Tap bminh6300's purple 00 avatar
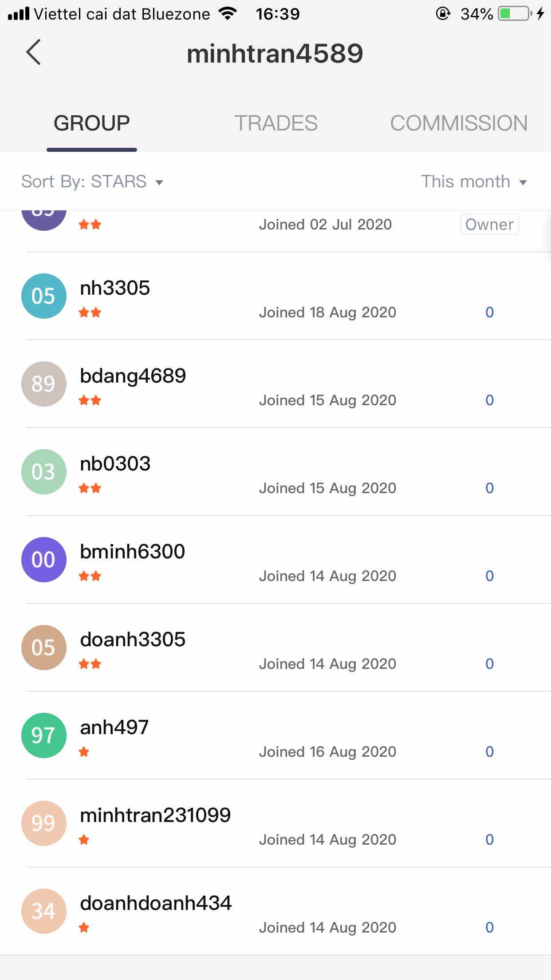551x980 pixels. [43, 560]
